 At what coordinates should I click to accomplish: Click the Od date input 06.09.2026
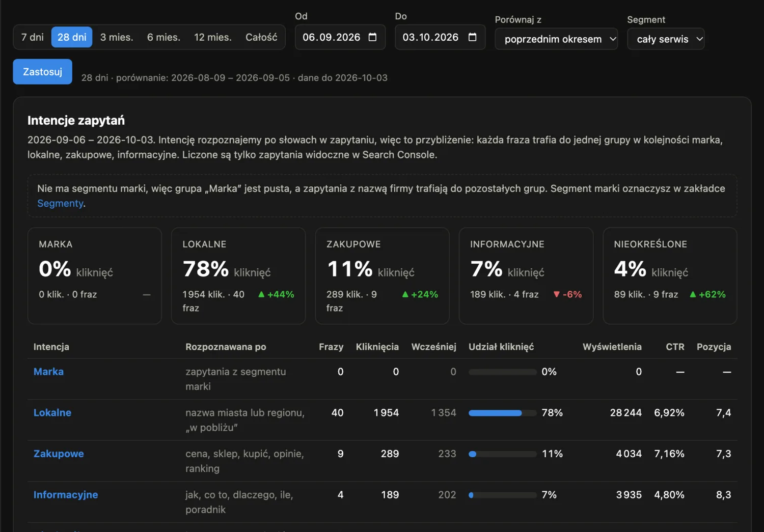coord(340,37)
